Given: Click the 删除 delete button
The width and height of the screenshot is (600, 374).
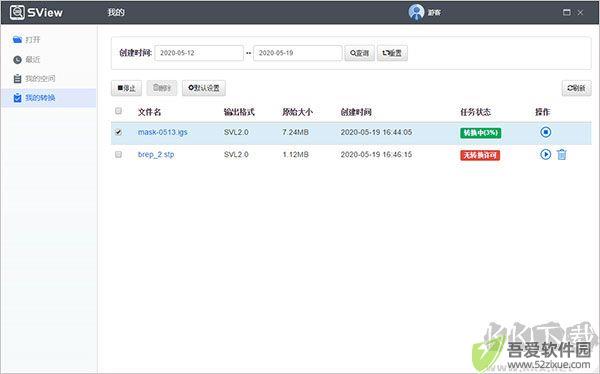Looking at the screenshot, I should pyautogui.click(x=161, y=88).
